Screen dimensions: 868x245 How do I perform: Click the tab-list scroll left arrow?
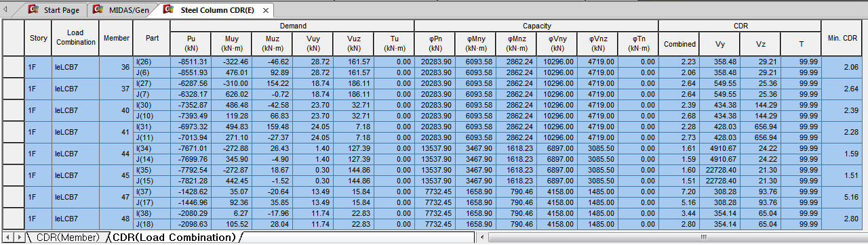coord(6,10)
